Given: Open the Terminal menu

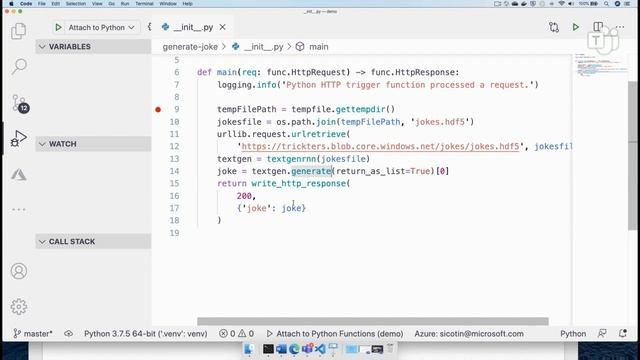Looking at the screenshot, I should coord(144,4).
